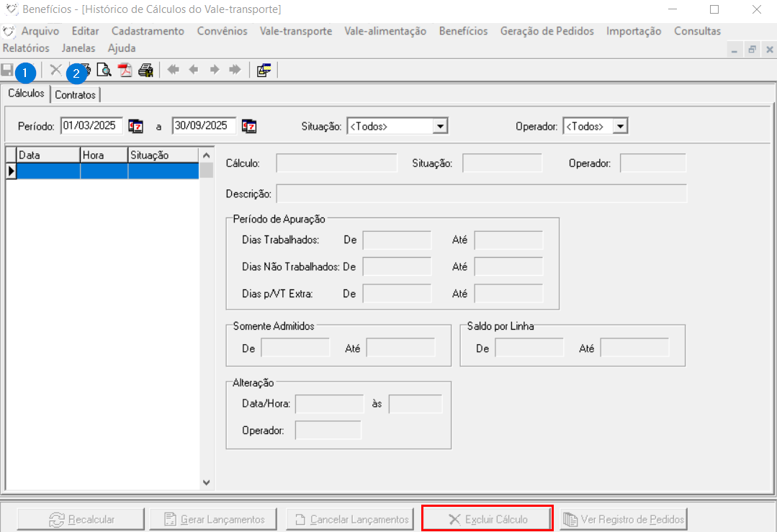Open calendar for period start date
This screenshot has width=777, height=532.
pyautogui.click(x=136, y=126)
